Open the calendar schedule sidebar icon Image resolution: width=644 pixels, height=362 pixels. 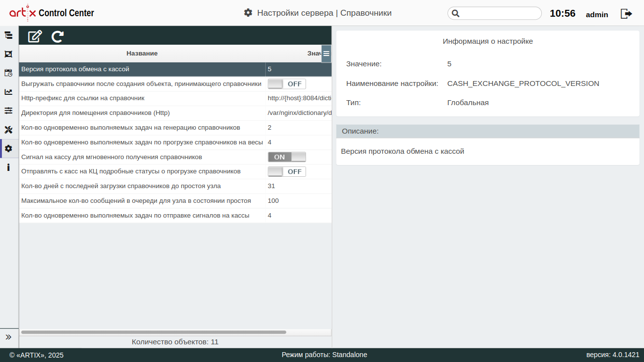(x=8, y=73)
